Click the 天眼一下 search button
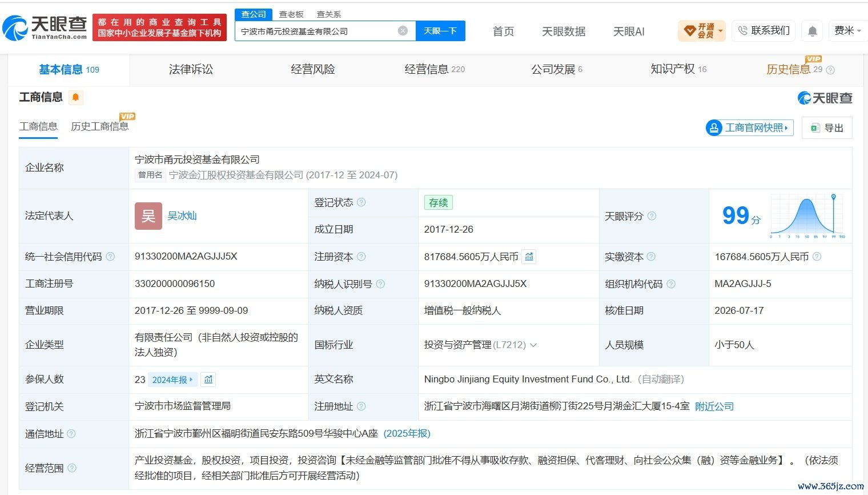868x495 pixels. pos(440,31)
